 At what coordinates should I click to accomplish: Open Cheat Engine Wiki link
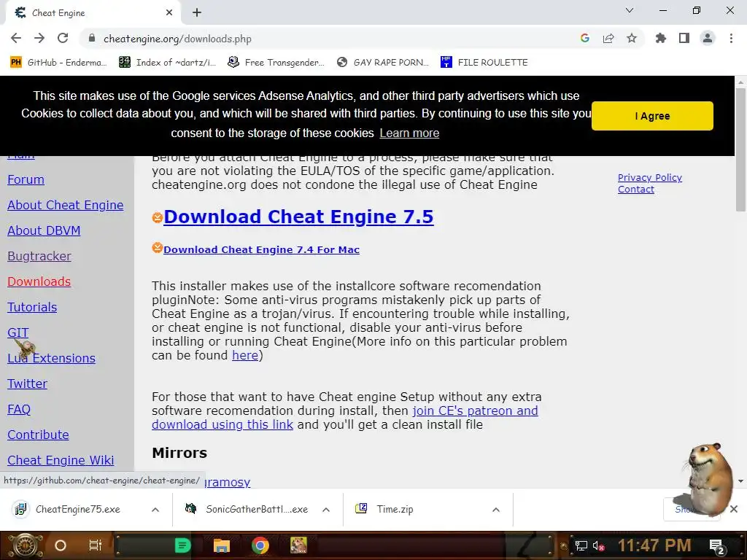pos(61,460)
